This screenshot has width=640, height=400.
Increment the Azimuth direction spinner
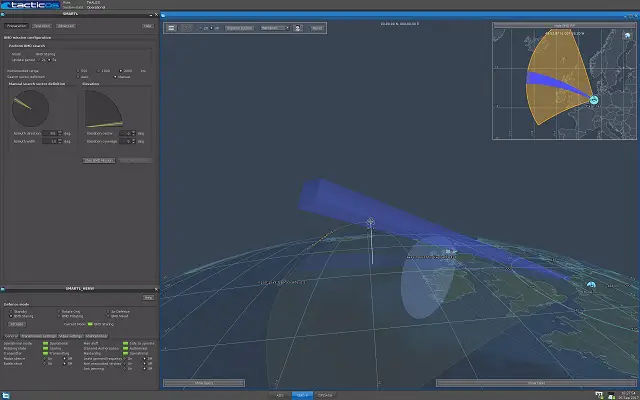point(60,131)
